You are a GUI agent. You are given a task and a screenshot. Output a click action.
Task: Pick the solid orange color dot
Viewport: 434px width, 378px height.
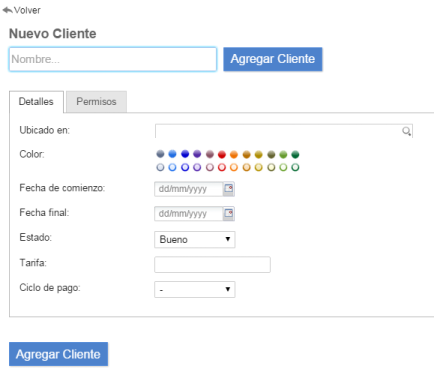(234, 154)
